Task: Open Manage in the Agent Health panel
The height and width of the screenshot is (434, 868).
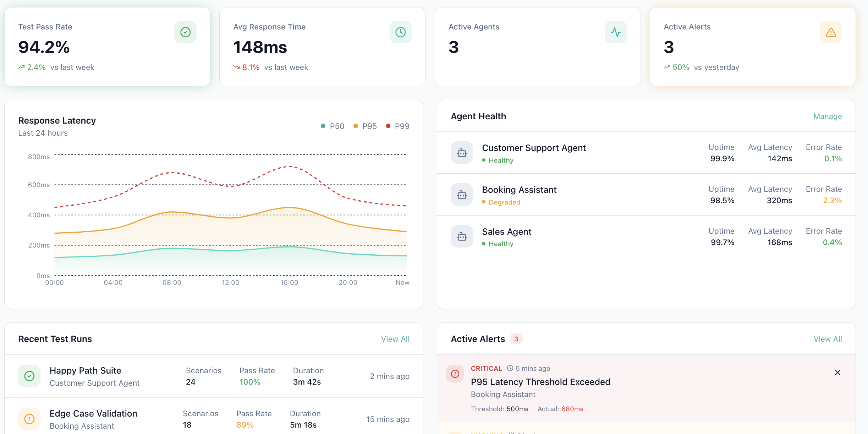Action: click(827, 116)
